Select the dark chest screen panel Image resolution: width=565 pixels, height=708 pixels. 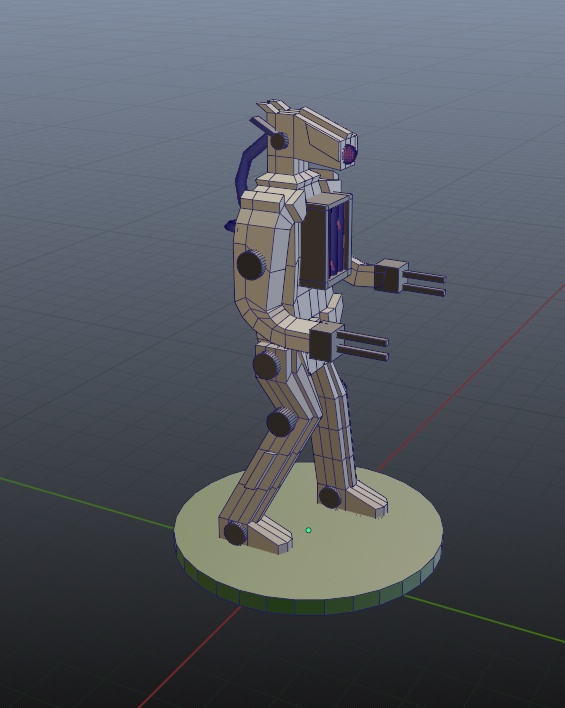(x=325, y=241)
